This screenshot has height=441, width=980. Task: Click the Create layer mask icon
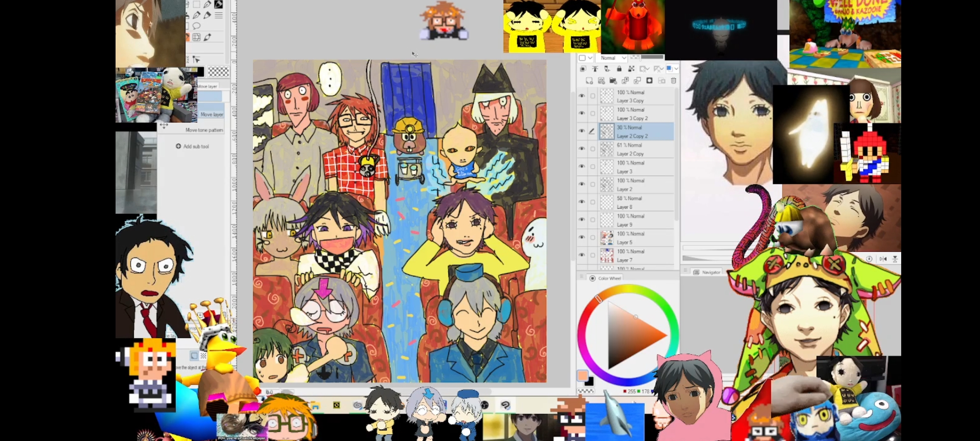649,80
